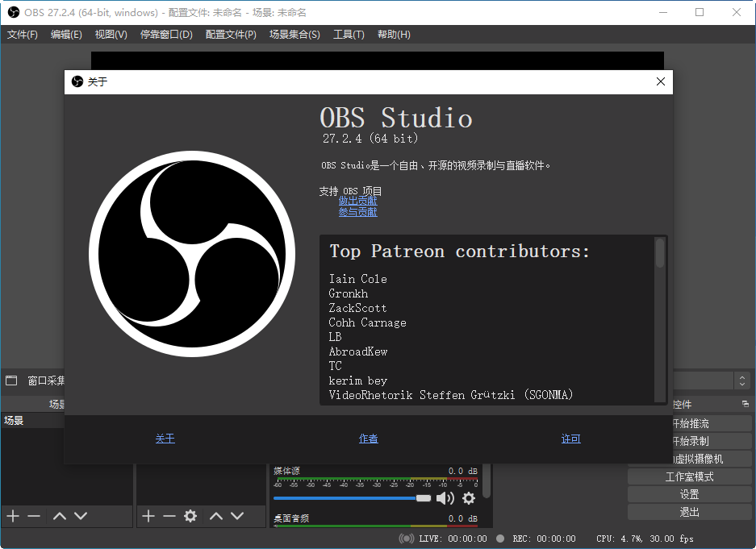
Task: Open the 编辑(E) menu
Action: point(66,34)
